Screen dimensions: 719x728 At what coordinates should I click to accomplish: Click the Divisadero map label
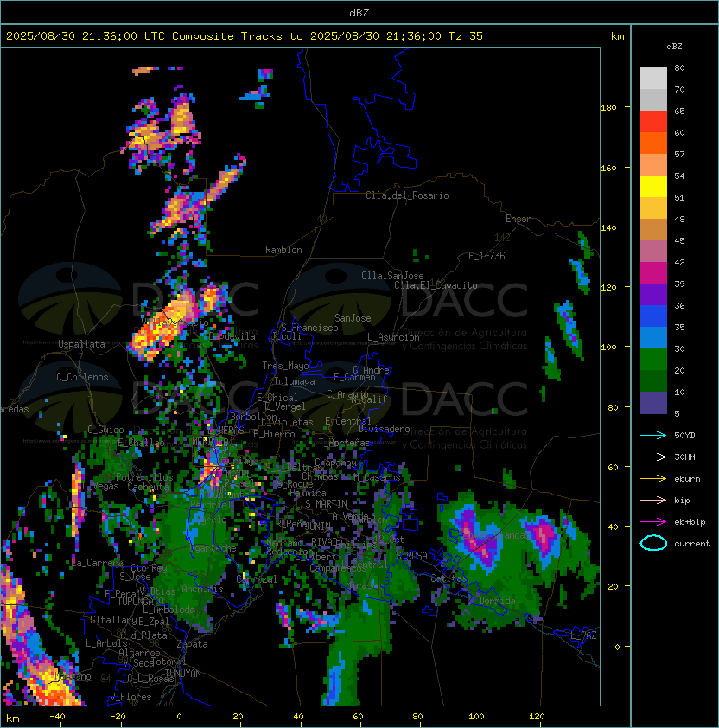[384, 429]
